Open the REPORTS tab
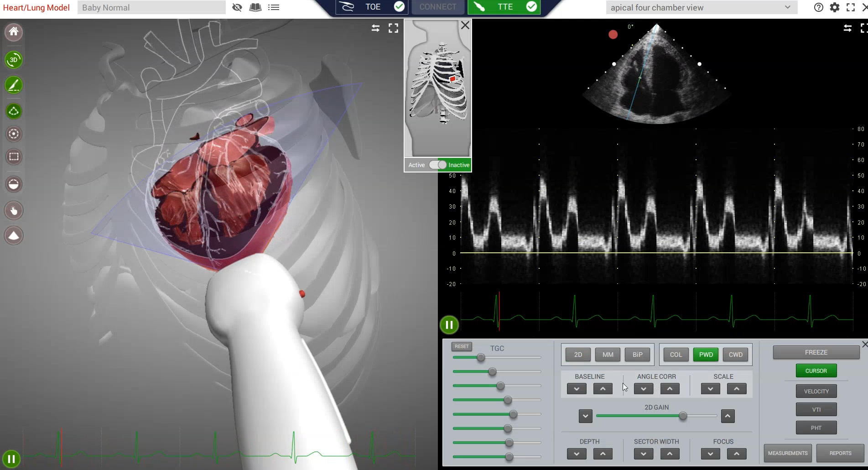The width and height of the screenshot is (868, 470). [x=840, y=453]
